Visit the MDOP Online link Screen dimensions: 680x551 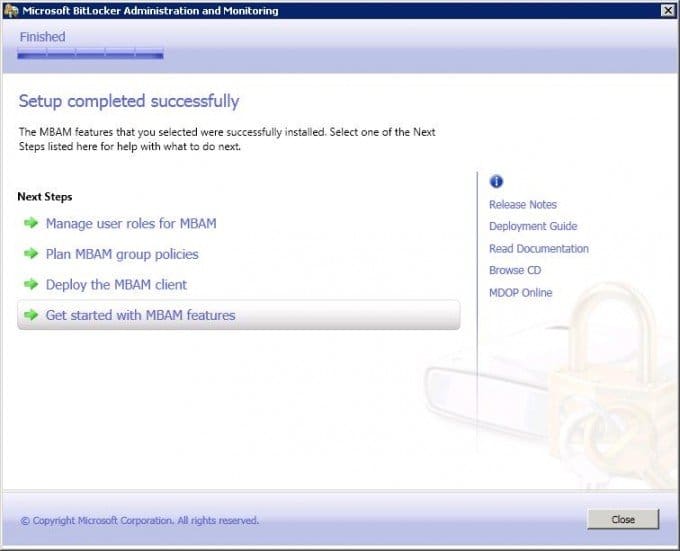click(520, 293)
